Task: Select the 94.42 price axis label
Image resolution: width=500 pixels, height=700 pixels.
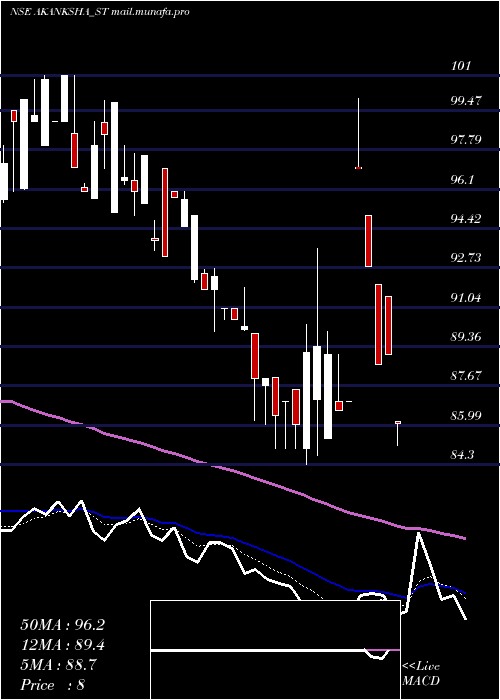Action: pyautogui.click(x=466, y=219)
